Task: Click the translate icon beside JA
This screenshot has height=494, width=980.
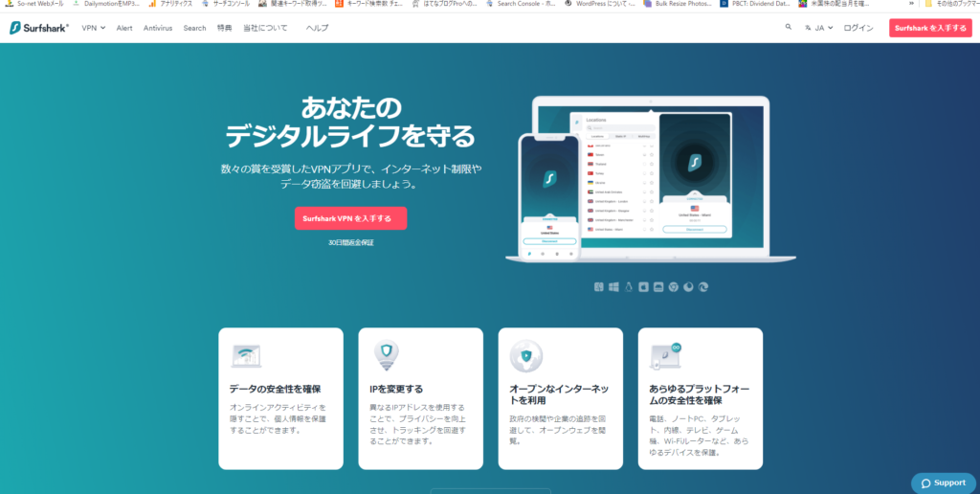Action: (808, 28)
